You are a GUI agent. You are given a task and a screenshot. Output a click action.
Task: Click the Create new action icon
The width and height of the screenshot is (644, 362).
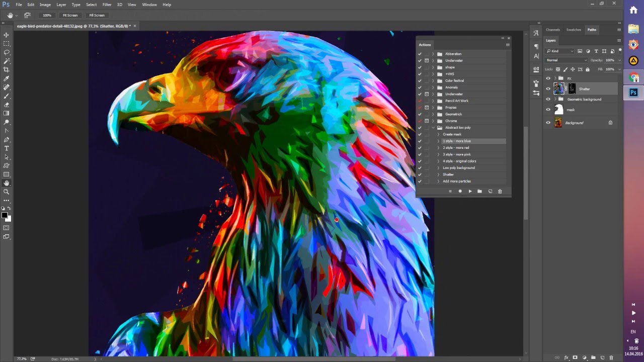pyautogui.click(x=490, y=191)
